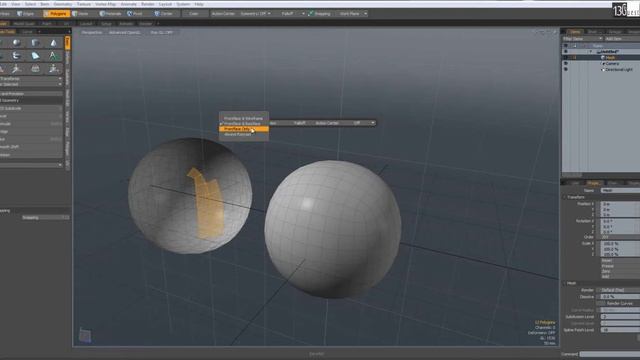This screenshot has width=640, height=360.
Task: Toggle visibility eye for Untitled scene
Action: (x=566, y=51)
